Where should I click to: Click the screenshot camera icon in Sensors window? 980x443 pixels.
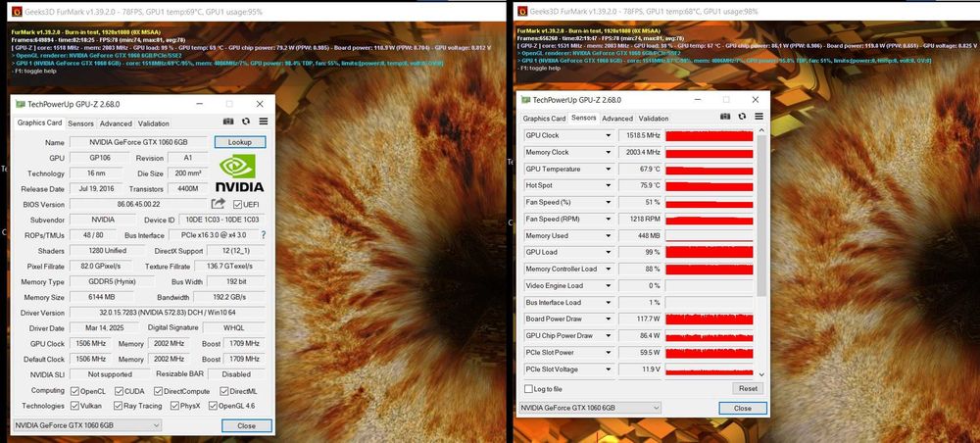(725, 117)
